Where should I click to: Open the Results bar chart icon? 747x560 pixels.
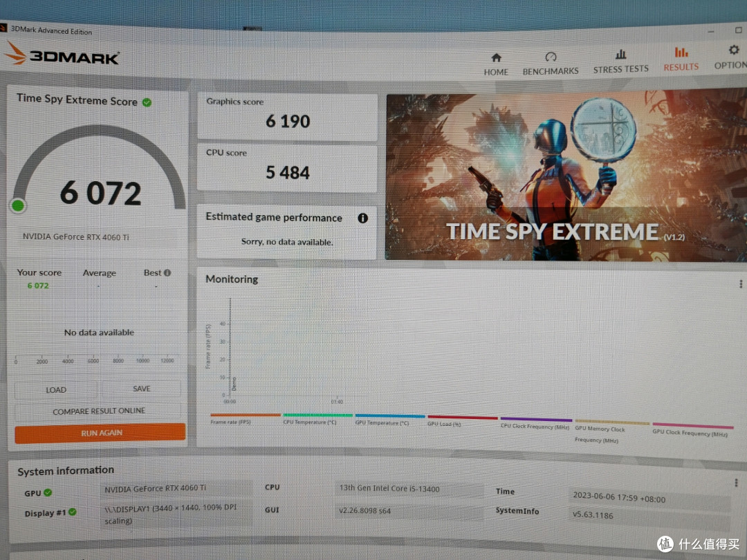coord(681,52)
